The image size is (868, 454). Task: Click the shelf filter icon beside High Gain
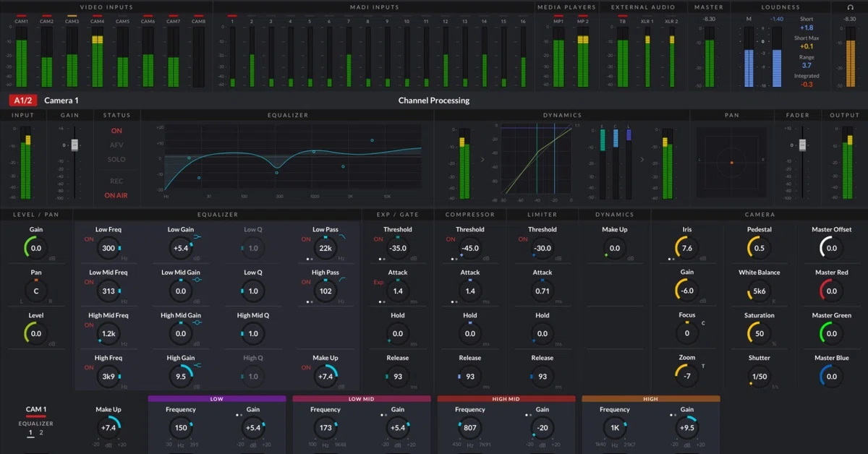click(x=197, y=364)
